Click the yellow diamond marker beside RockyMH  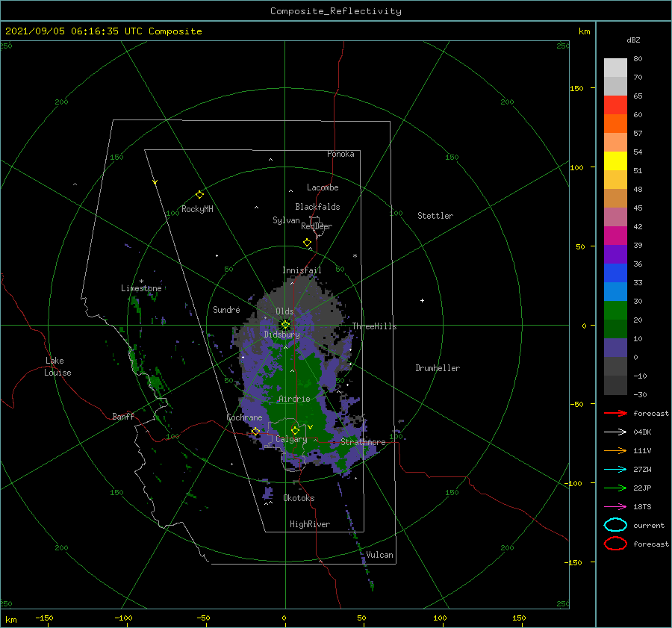tap(199, 195)
